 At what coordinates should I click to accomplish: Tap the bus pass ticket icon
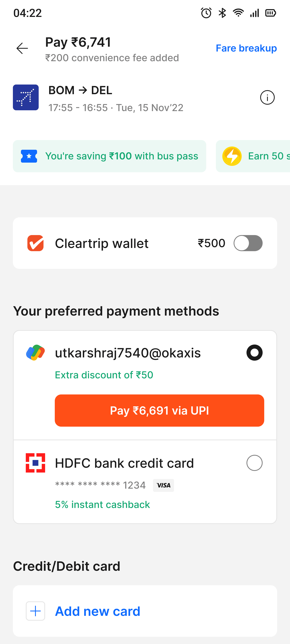point(29,156)
